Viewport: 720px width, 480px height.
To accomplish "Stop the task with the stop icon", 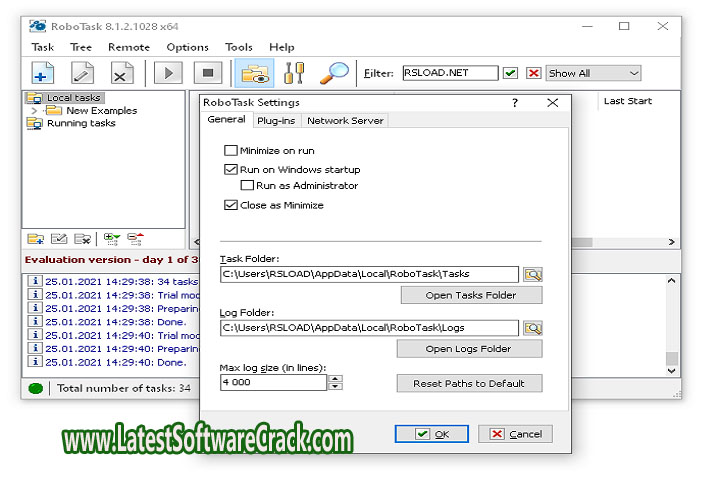I will coord(208,73).
